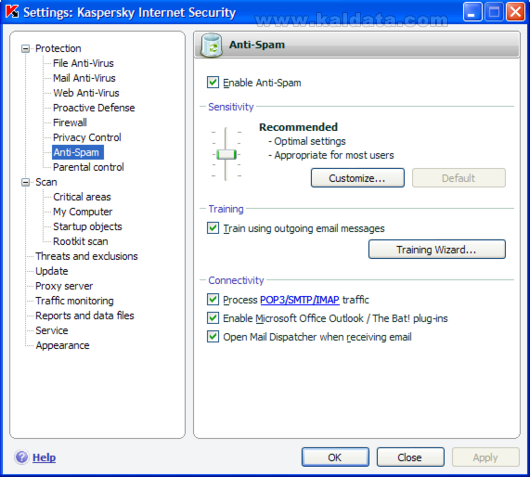Select Rootkit scan item
The image size is (530, 477).
[81, 241]
